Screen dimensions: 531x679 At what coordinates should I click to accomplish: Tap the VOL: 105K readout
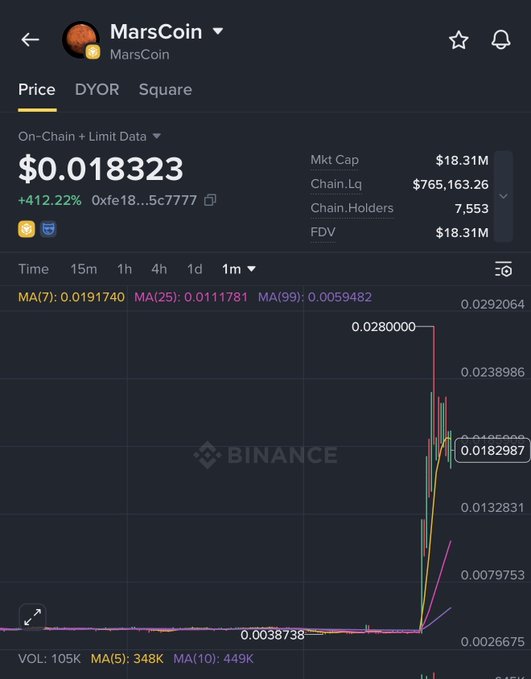pyautogui.click(x=49, y=659)
